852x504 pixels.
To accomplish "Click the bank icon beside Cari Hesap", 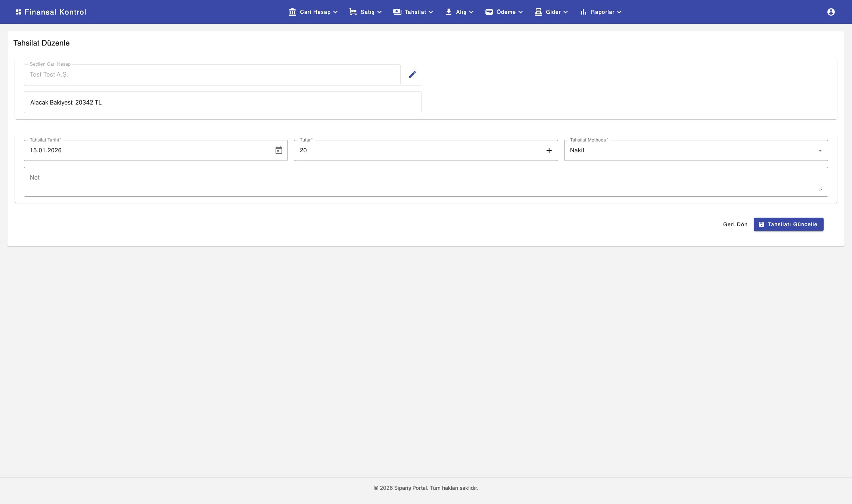I will coord(292,12).
